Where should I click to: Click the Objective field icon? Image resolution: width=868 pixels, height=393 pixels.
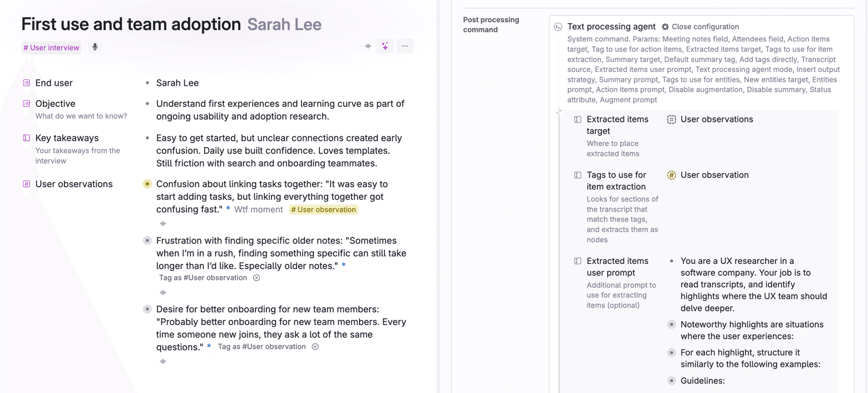[x=26, y=104]
